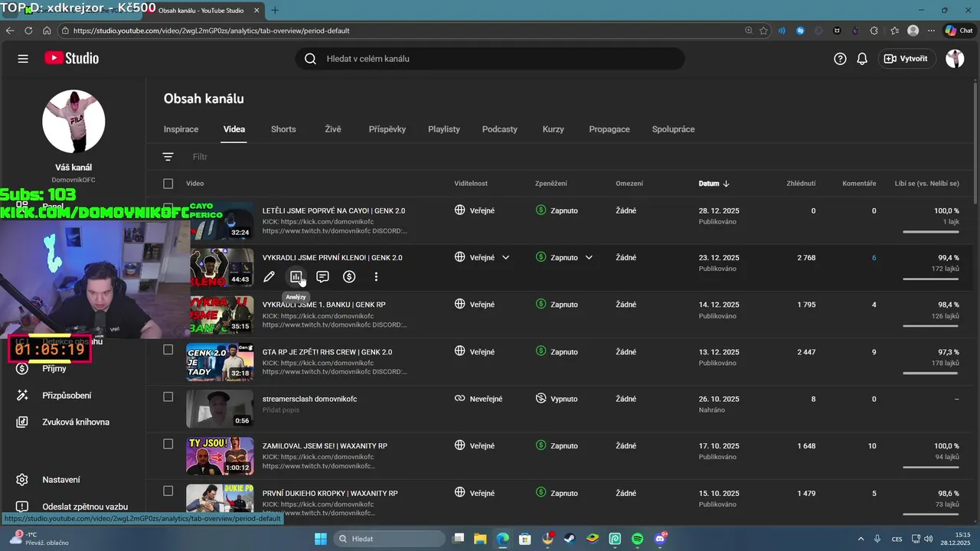Click Zvuková knihovna icon in sidebar
Viewport: 980px width, 551px height.
(22, 422)
